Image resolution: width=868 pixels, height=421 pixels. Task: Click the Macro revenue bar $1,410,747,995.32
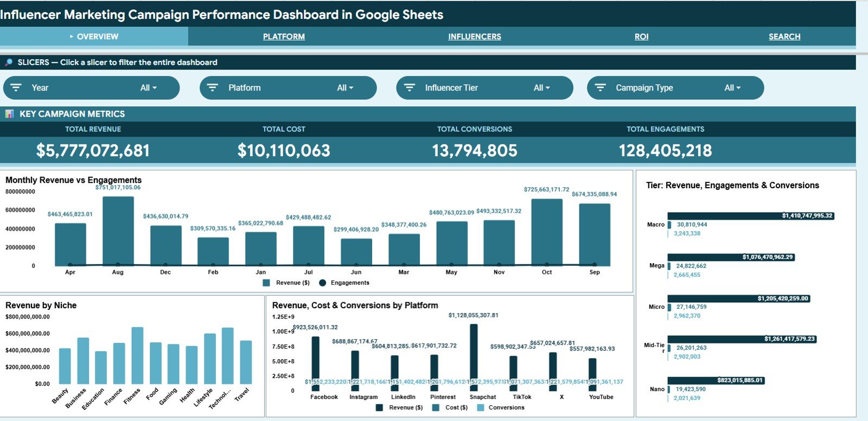click(x=751, y=216)
